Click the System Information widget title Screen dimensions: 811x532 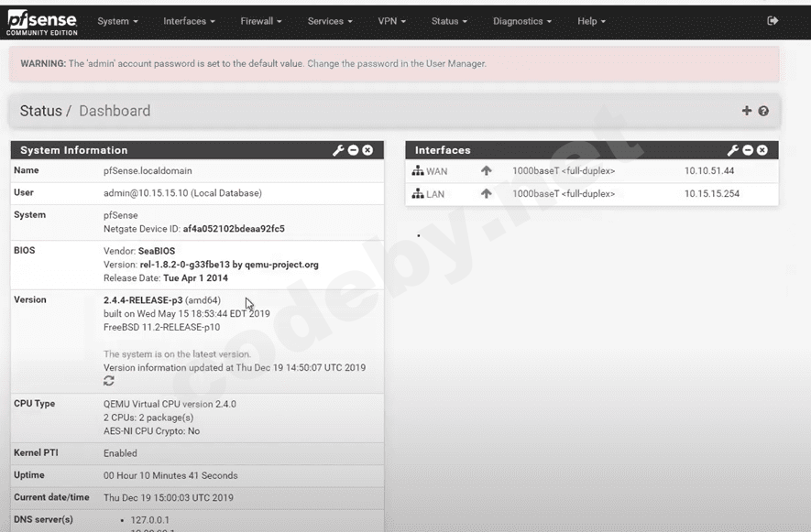coord(74,150)
